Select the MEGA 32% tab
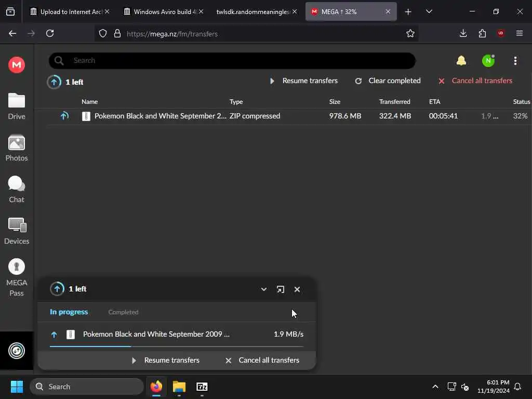This screenshot has width=532, height=399. coord(351,12)
